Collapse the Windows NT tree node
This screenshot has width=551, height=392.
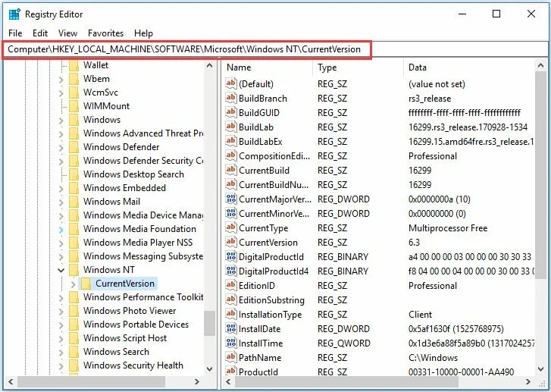point(61,270)
